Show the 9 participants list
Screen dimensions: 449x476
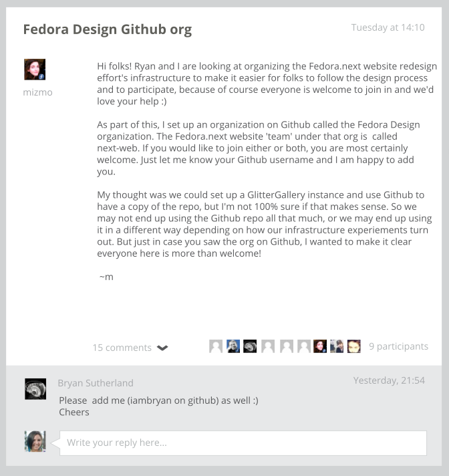click(398, 346)
